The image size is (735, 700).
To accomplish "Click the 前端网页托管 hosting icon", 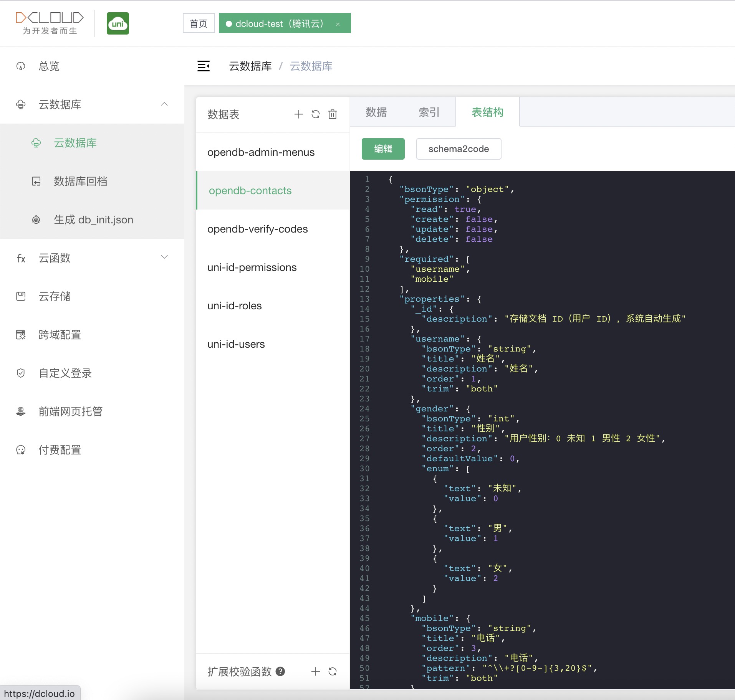I will [21, 411].
